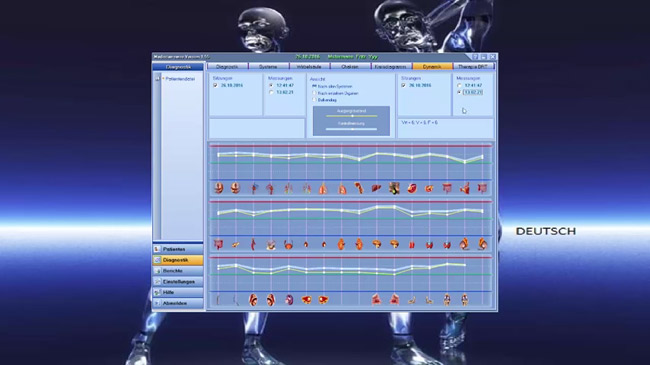Adjust the Ausgangszustand slider
This screenshot has width=650, height=365.
click(x=352, y=116)
